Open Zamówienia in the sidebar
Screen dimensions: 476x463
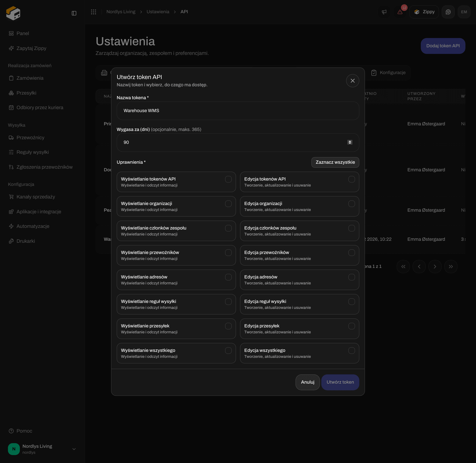click(x=42, y=78)
